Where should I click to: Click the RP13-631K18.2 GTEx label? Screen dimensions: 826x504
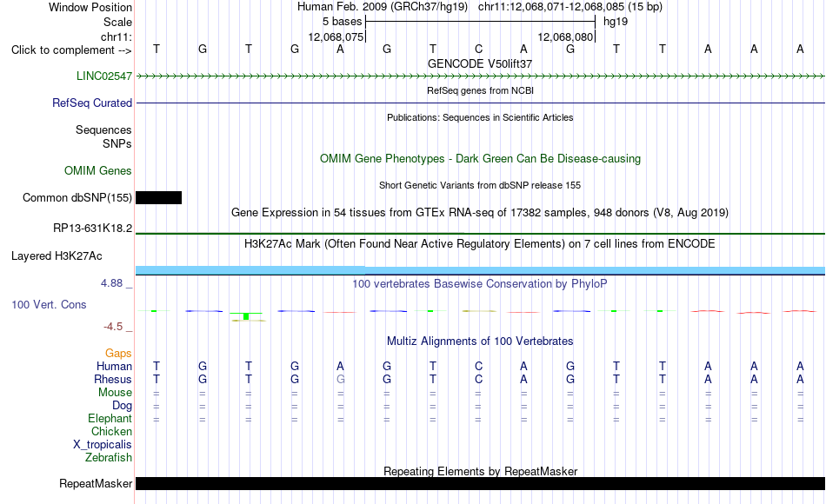tap(92, 228)
